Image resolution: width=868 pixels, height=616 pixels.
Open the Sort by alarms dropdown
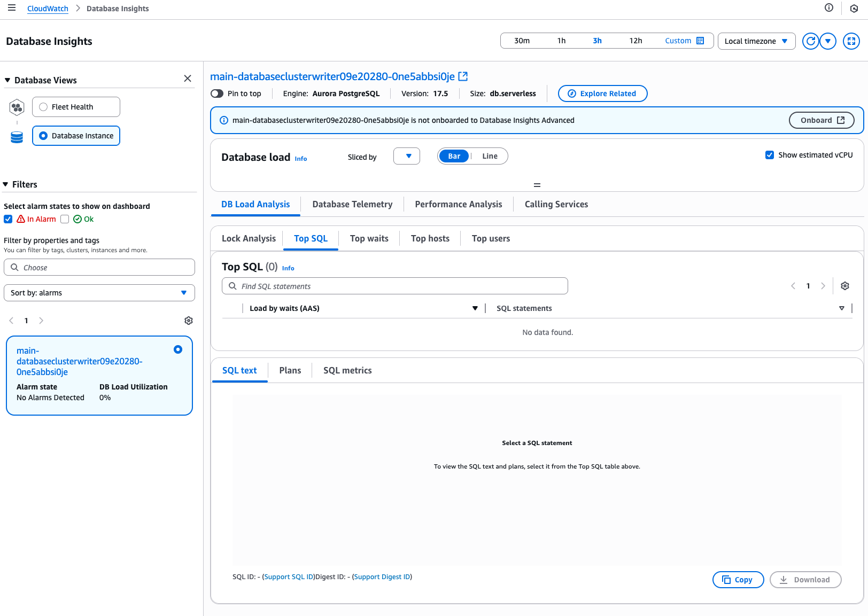pos(99,293)
